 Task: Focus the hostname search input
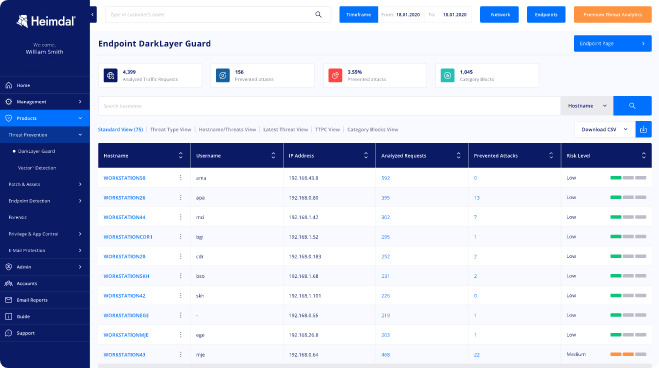pos(330,106)
